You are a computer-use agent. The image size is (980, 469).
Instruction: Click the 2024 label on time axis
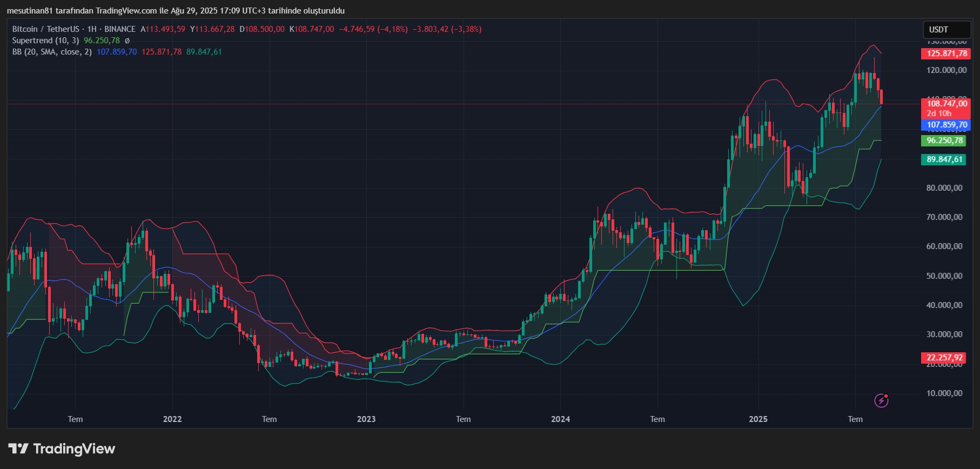point(560,419)
